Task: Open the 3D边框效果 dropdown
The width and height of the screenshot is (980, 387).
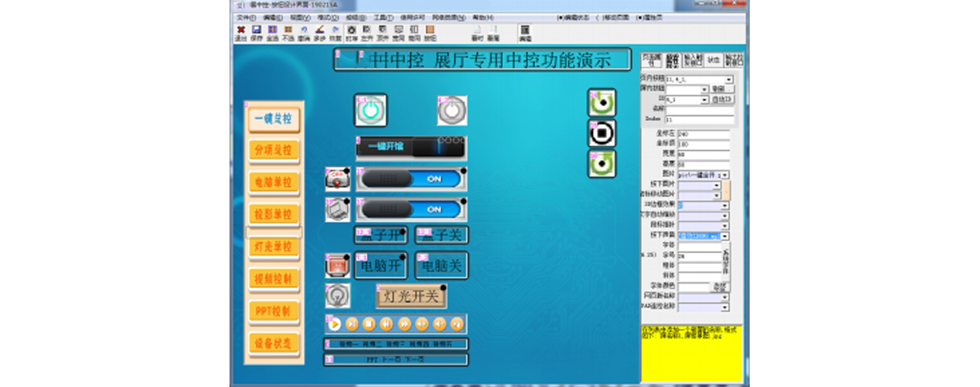Action: 704,206
